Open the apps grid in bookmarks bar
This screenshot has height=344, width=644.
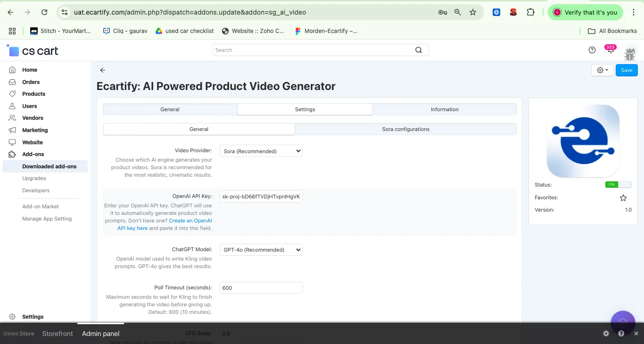pos(12,31)
